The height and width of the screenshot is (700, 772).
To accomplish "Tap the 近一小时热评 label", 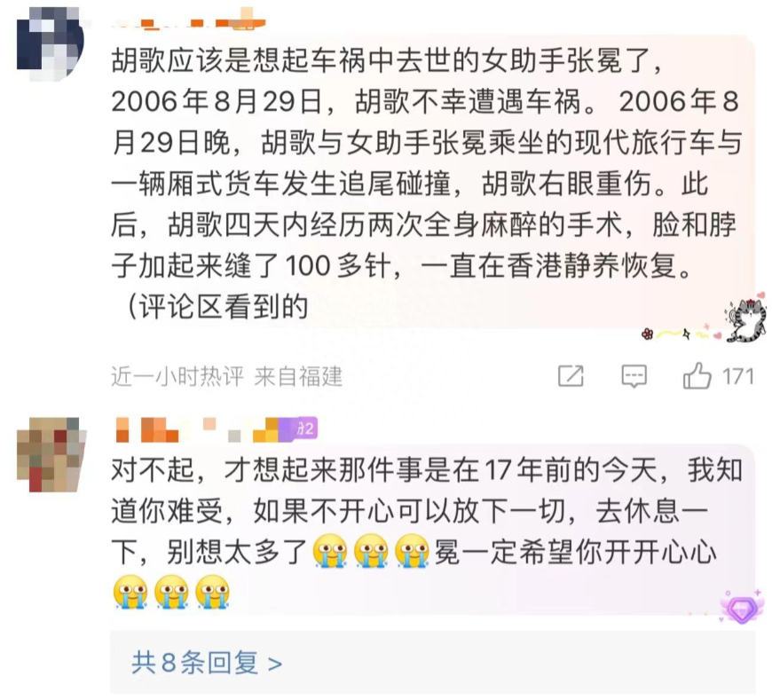I will click(177, 377).
